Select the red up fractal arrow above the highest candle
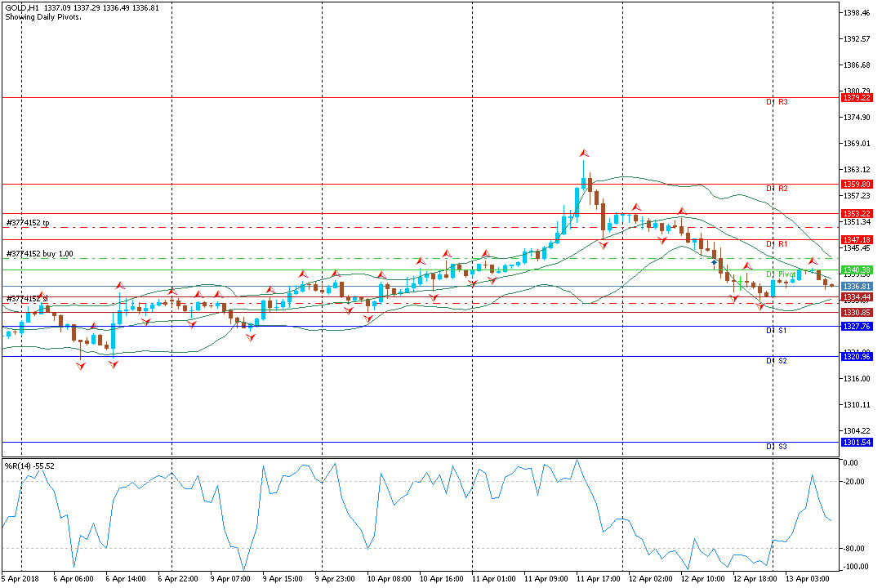Viewport: 882px width, 588px height. pyautogui.click(x=584, y=153)
